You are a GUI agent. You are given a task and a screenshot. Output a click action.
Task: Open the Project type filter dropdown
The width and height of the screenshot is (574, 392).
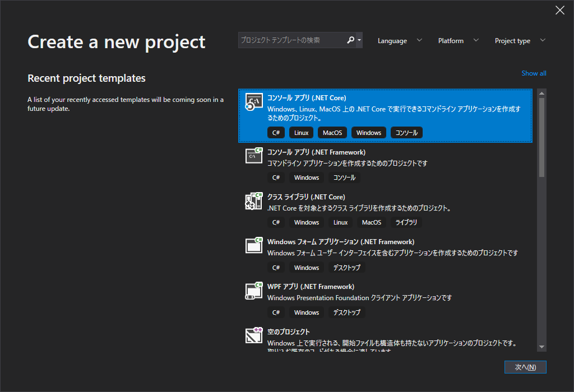tap(520, 40)
